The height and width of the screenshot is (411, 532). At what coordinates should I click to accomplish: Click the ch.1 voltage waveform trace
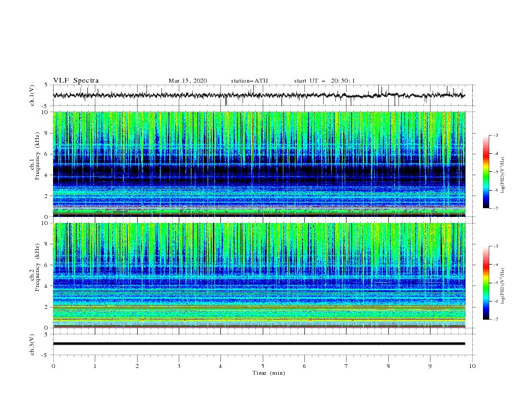pos(259,95)
